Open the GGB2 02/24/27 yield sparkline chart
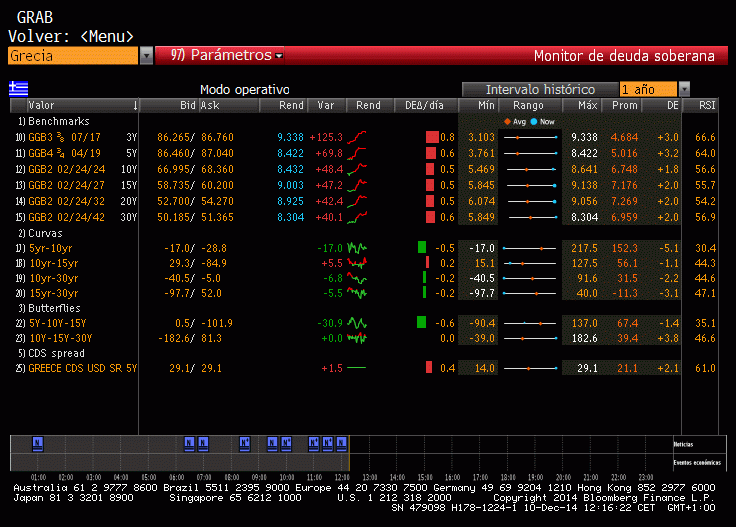Viewport: 736px width, 527px height. [357, 185]
